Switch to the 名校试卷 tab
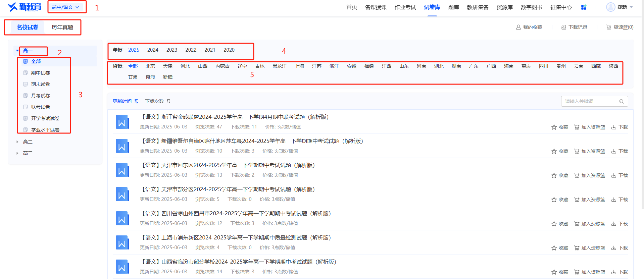644x279 pixels. tap(28, 27)
